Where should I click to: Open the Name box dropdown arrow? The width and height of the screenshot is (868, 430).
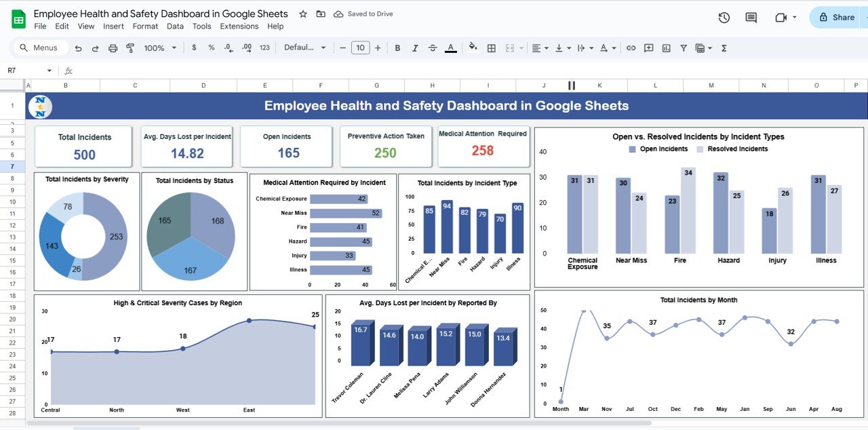(x=49, y=71)
